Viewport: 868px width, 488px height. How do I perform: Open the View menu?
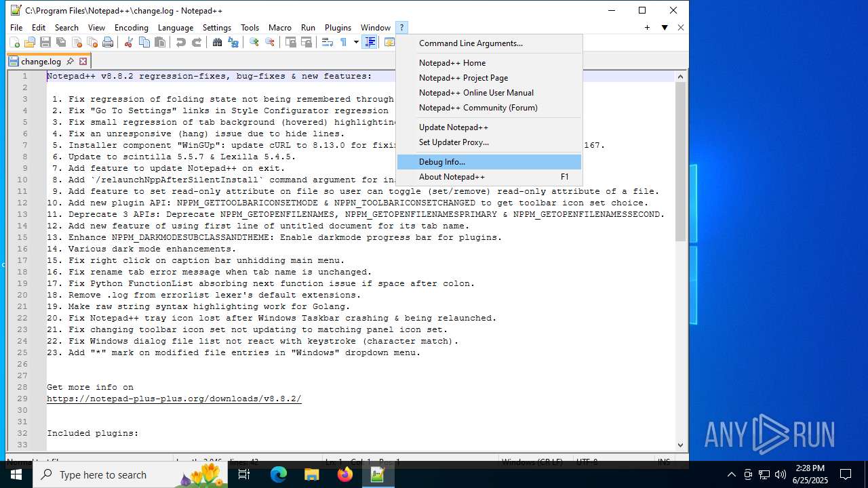click(96, 28)
